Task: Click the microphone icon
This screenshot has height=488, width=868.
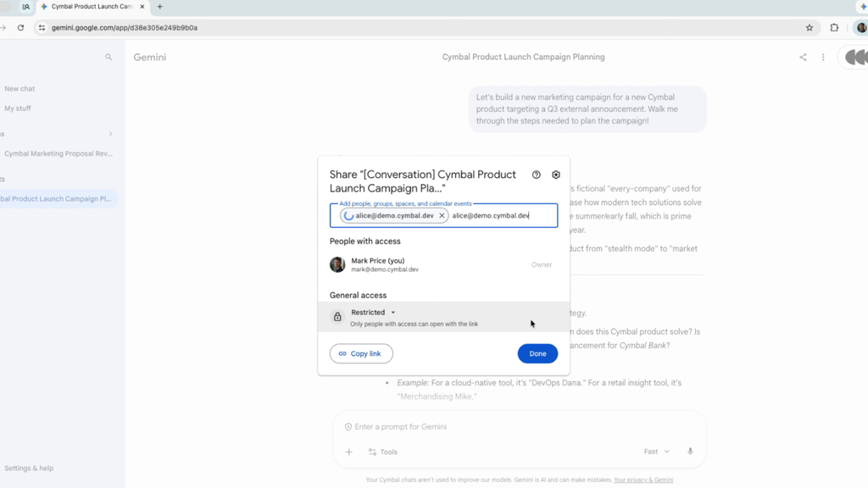Action: [690, 452]
